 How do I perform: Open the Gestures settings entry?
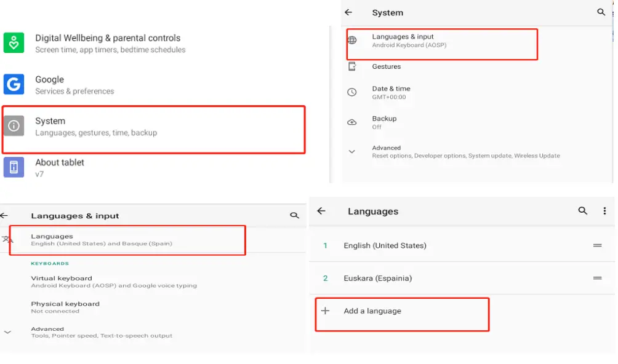click(387, 66)
